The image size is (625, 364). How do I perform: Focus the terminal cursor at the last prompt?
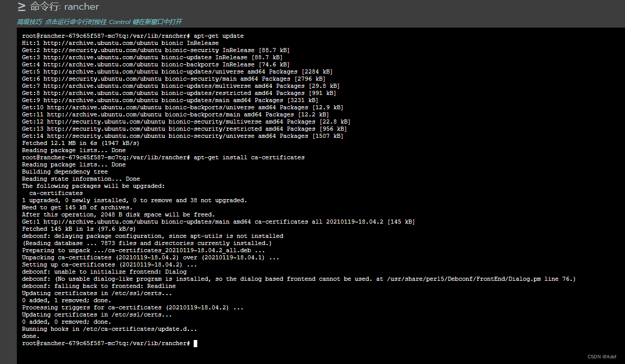point(195,343)
